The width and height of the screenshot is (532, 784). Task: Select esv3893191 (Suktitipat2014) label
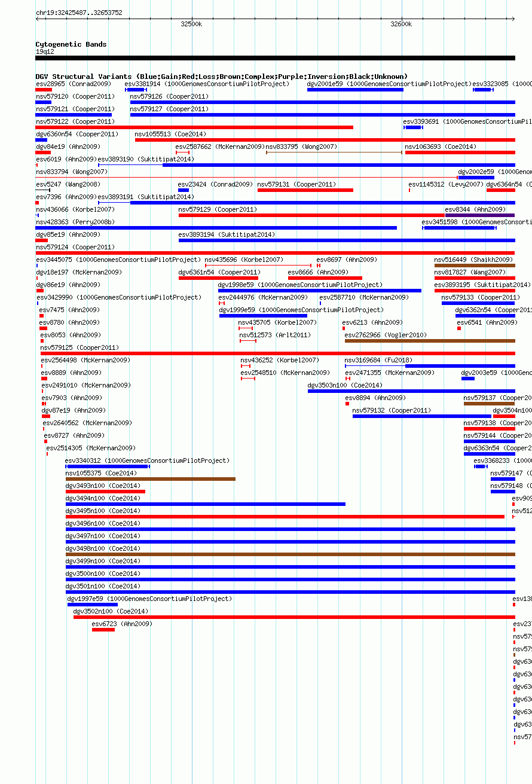tap(146, 197)
